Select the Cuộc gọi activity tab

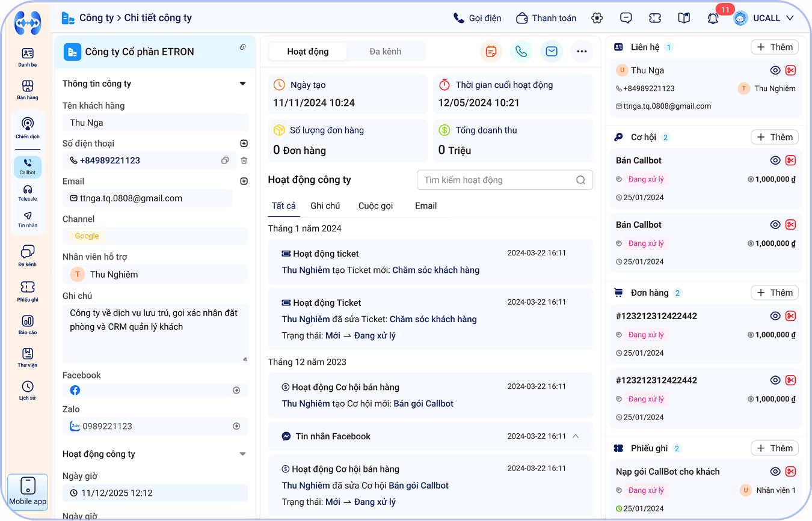pyautogui.click(x=375, y=206)
